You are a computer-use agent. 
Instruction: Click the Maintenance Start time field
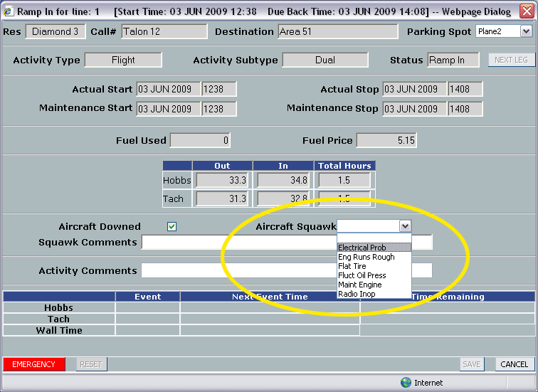coord(219,109)
